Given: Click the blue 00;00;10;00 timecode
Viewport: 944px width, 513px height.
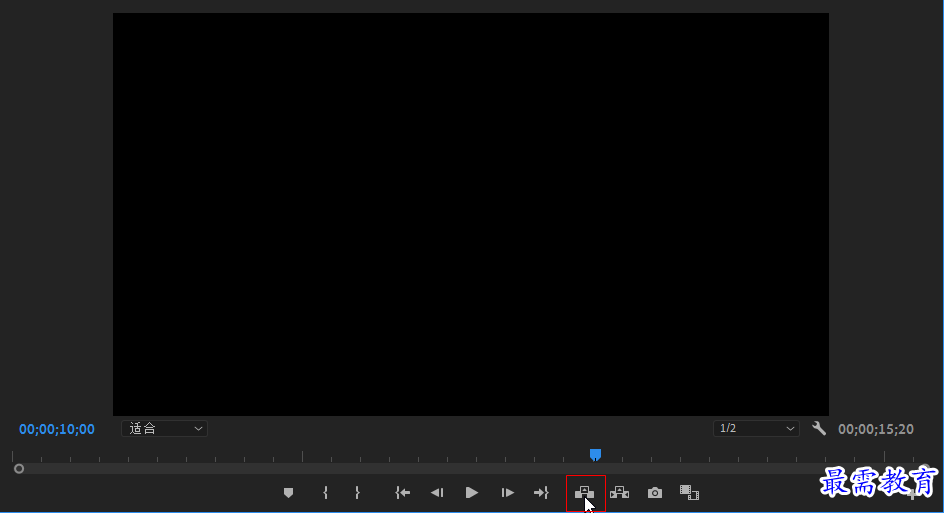Looking at the screenshot, I should [x=57, y=429].
